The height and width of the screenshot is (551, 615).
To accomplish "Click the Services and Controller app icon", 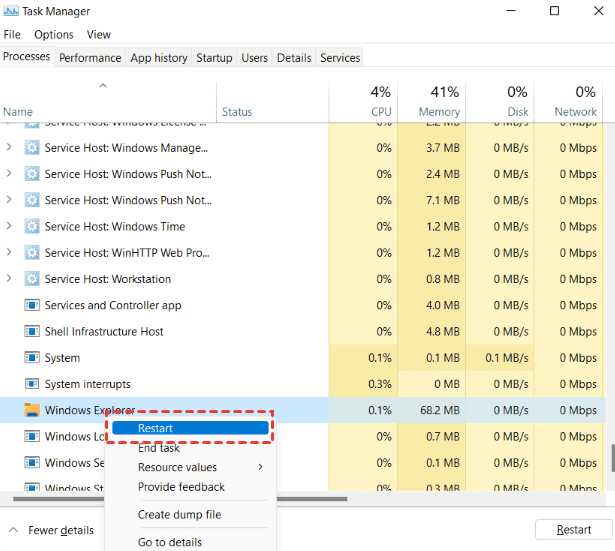I will (x=32, y=305).
